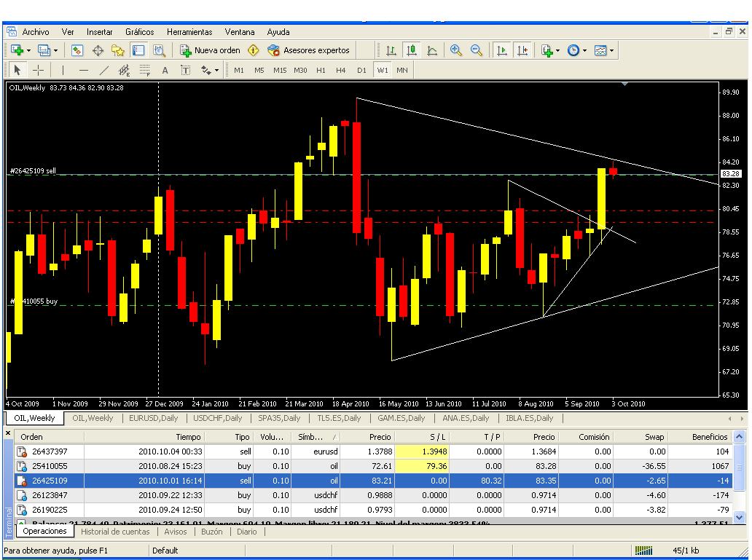Expand the templates dropdown
The image size is (752, 560).
point(611,50)
